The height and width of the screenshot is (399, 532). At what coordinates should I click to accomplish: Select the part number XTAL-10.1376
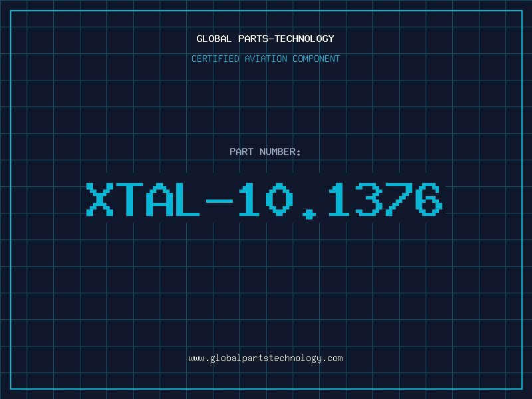coord(264,200)
